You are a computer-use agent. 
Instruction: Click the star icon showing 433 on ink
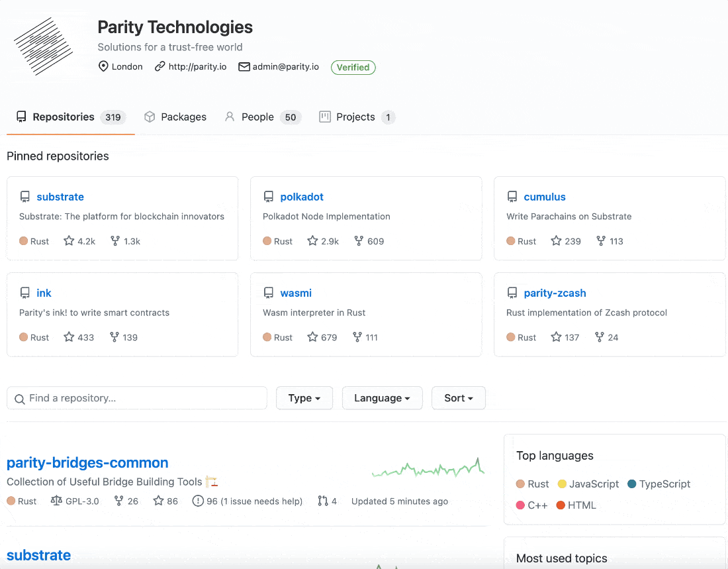(69, 337)
